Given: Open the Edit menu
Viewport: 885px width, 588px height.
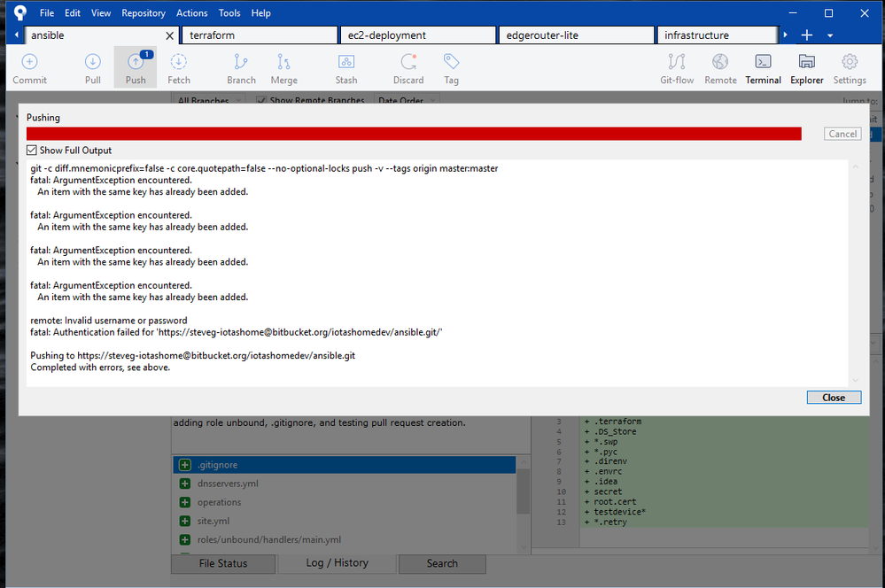Looking at the screenshot, I should (x=73, y=13).
